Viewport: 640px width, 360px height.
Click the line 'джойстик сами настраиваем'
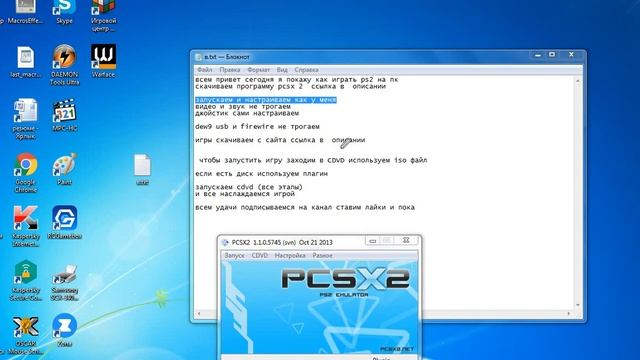tap(247, 113)
